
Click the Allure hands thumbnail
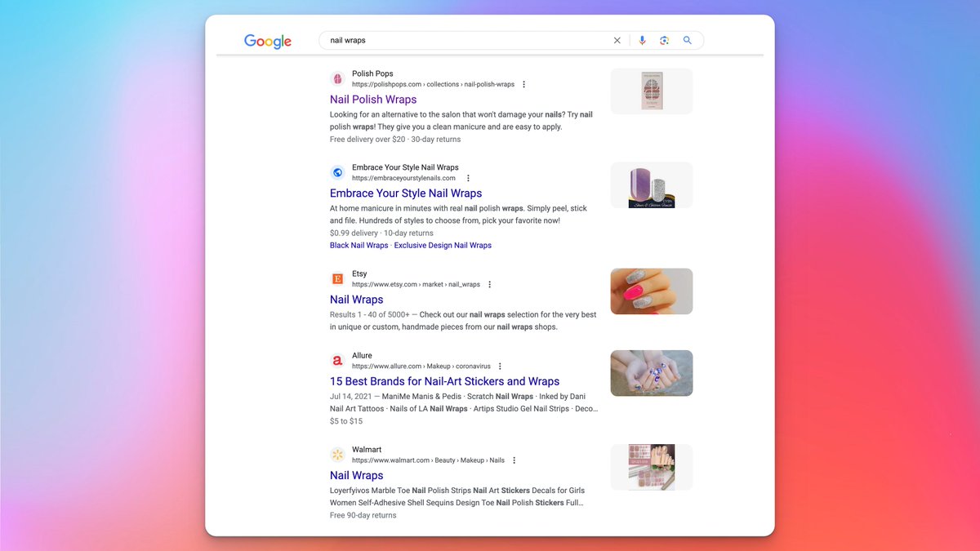(652, 373)
